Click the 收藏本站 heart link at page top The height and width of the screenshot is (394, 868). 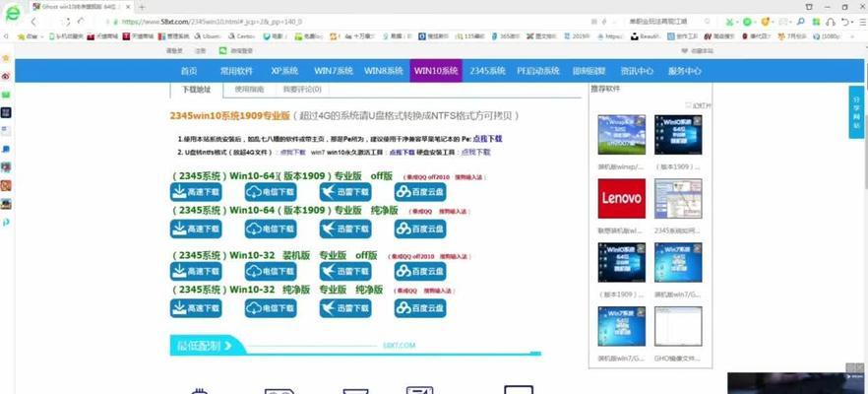[x=698, y=51]
